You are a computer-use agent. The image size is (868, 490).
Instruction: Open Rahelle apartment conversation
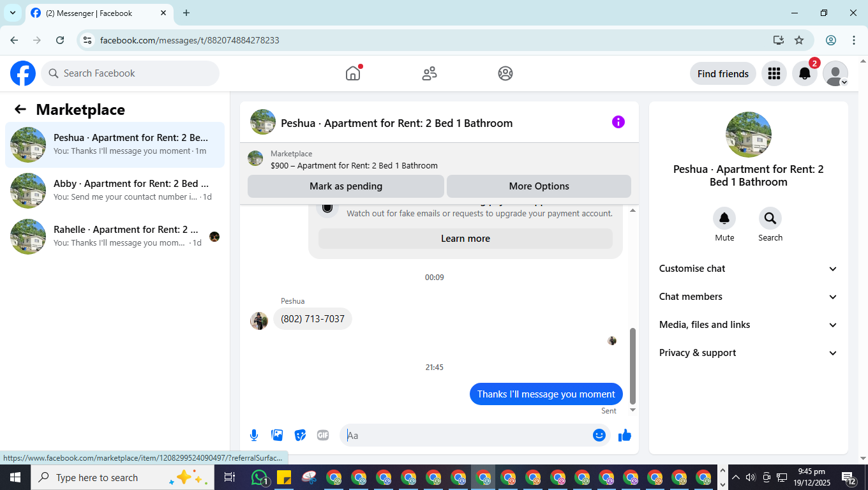[x=115, y=237]
